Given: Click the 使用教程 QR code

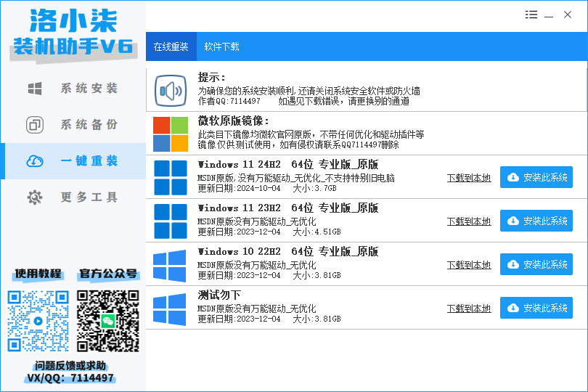Looking at the screenshot, I should click(38, 321).
